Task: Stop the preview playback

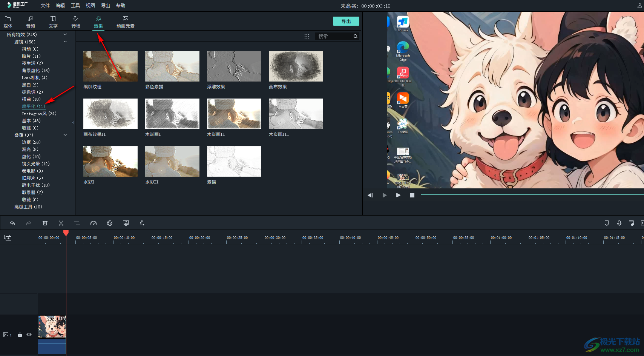Action: coord(412,195)
